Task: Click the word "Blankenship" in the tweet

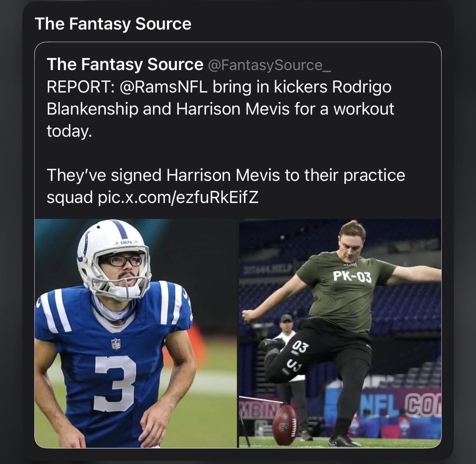Action: pos(92,109)
